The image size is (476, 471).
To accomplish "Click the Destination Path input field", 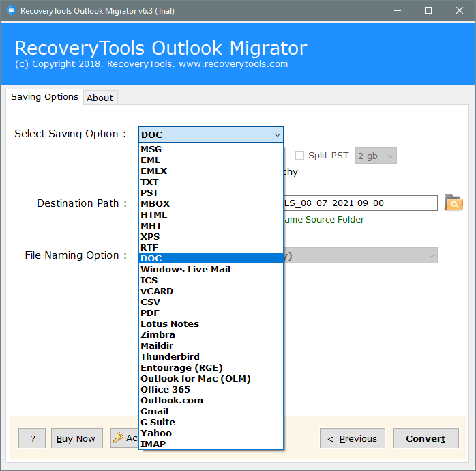I will (x=360, y=203).
